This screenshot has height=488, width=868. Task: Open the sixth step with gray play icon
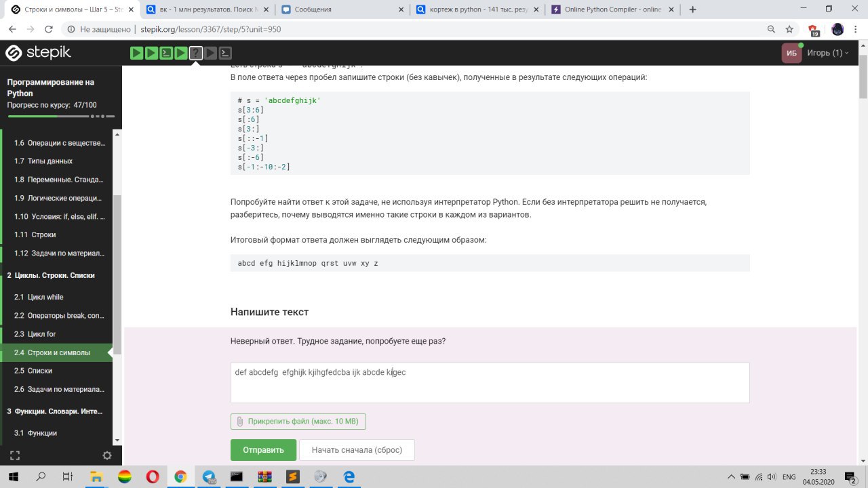coord(211,53)
